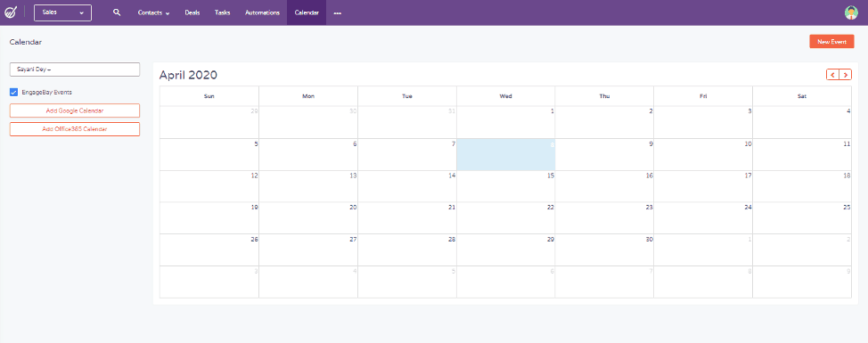868x343 pixels.
Task: Select April 13 day cell
Action: coord(308,186)
